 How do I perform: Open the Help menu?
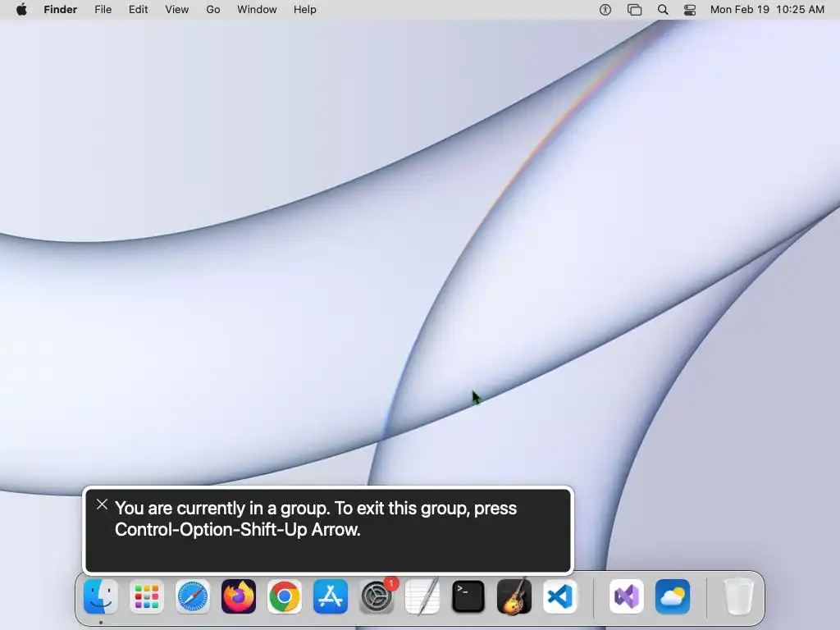click(305, 10)
